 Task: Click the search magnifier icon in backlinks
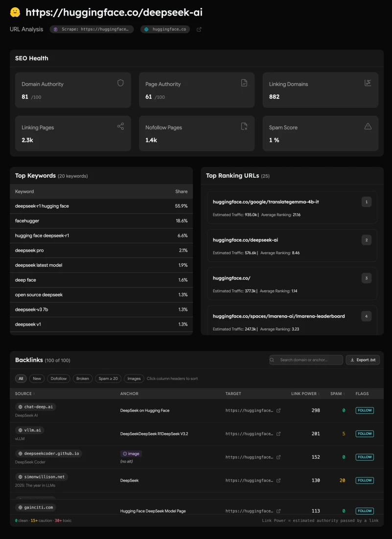pyautogui.click(x=272, y=360)
